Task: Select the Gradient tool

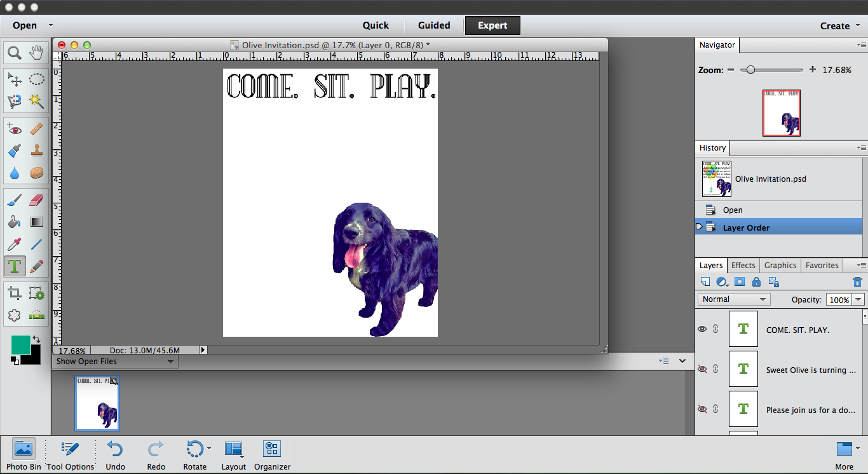Action: pos(37,222)
